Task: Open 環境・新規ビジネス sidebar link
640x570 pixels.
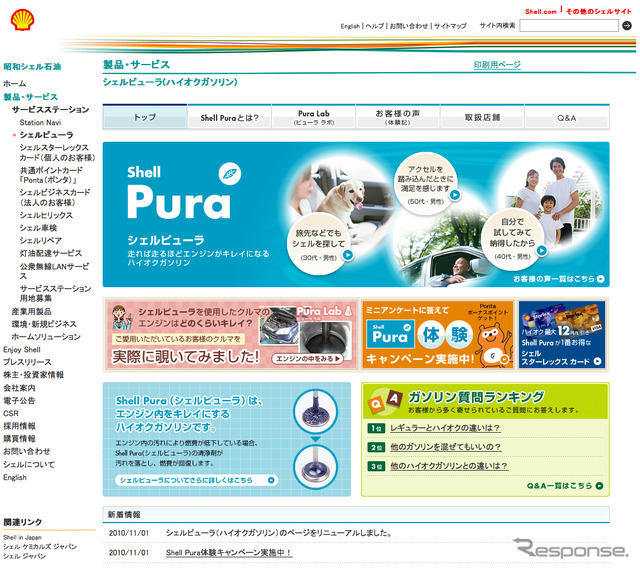Action: [44, 324]
